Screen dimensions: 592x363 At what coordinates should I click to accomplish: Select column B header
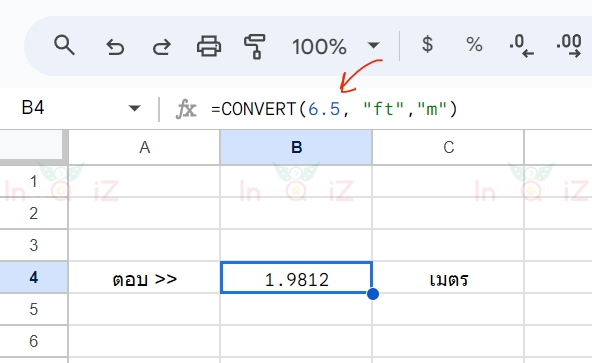296,147
